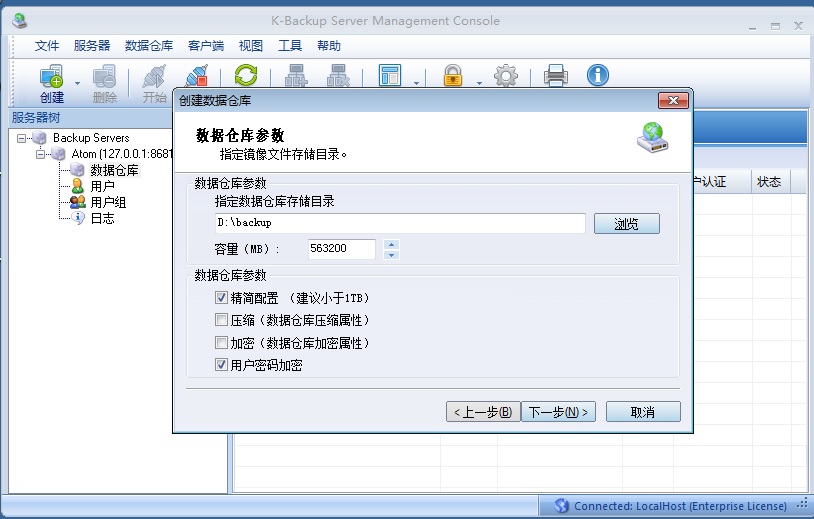Screen dimensions: 814x519
Task: Click the gear settings toolbar icon
Action: click(507, 76)
